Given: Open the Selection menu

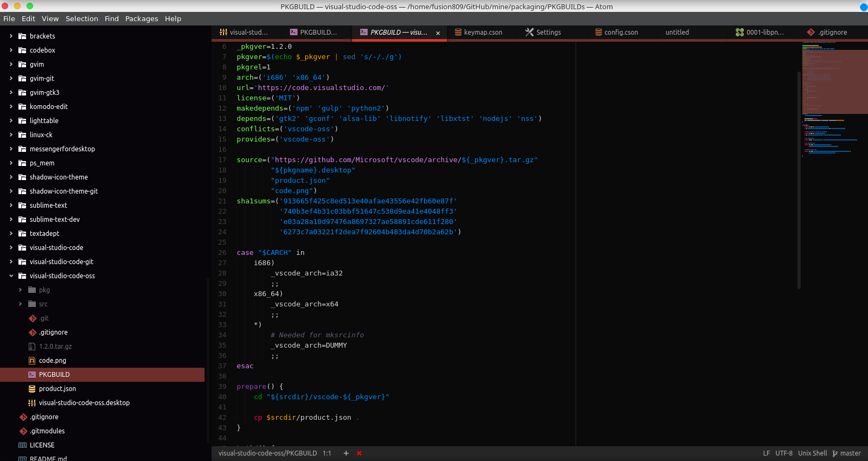Looking at the screenshot, I should (x=82, y=18).
